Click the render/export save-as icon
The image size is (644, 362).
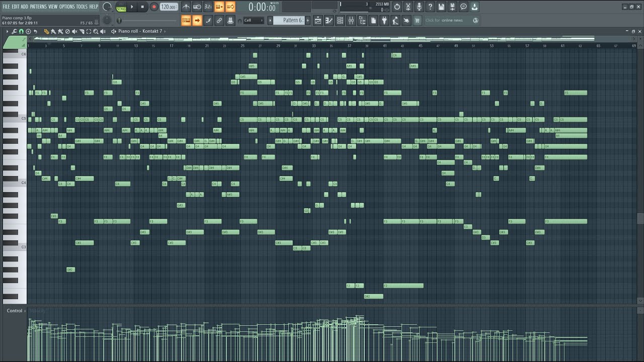coord(452,7)
